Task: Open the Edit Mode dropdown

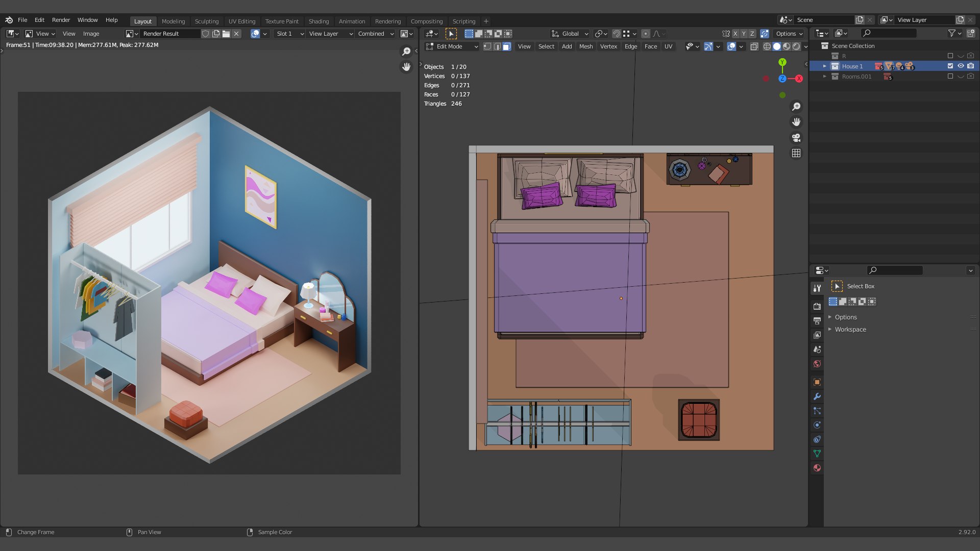Action: click(x=452, y=46)
